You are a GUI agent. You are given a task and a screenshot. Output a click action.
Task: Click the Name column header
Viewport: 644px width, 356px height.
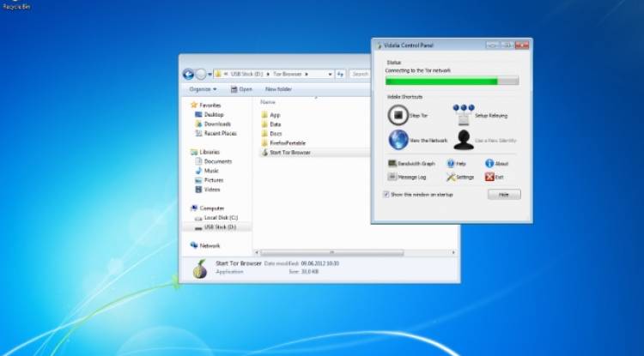point(268,102)
